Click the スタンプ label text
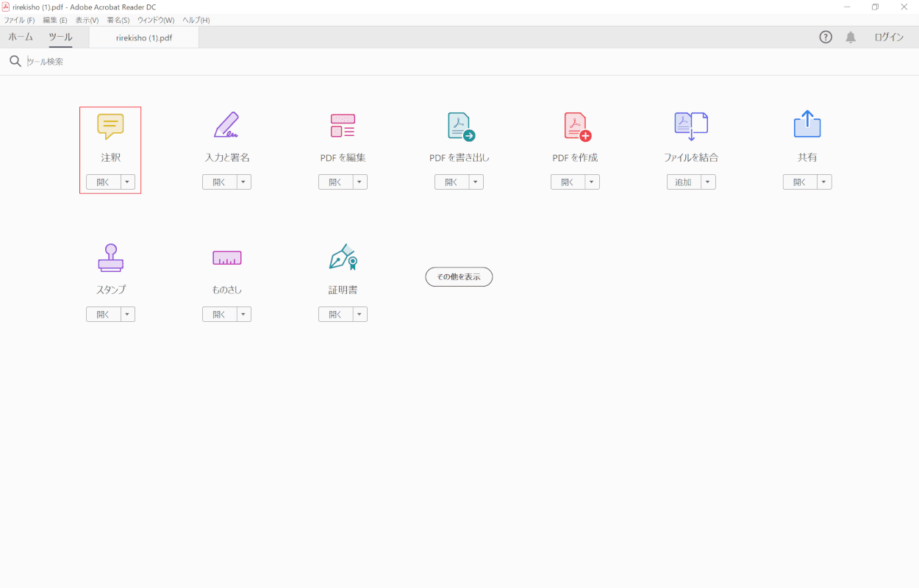This screenshot has width=919, height=588. click(110, 290)
